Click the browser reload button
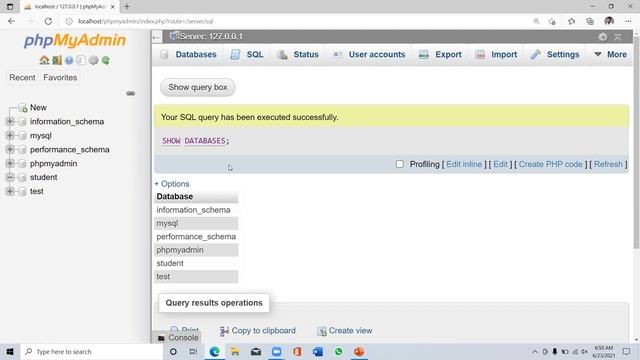The image size is (640, 360). tap(48, 21)
